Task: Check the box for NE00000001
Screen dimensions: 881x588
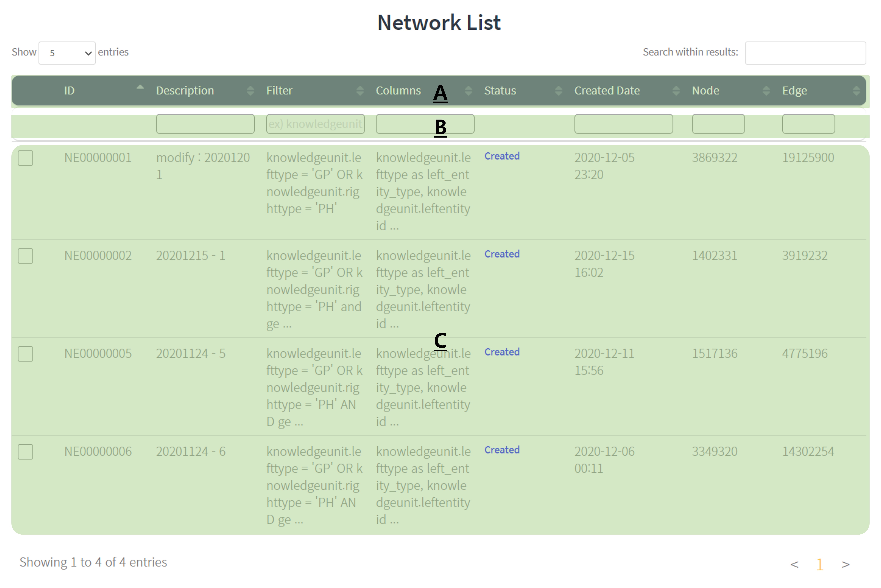Action: coord(26,158)
